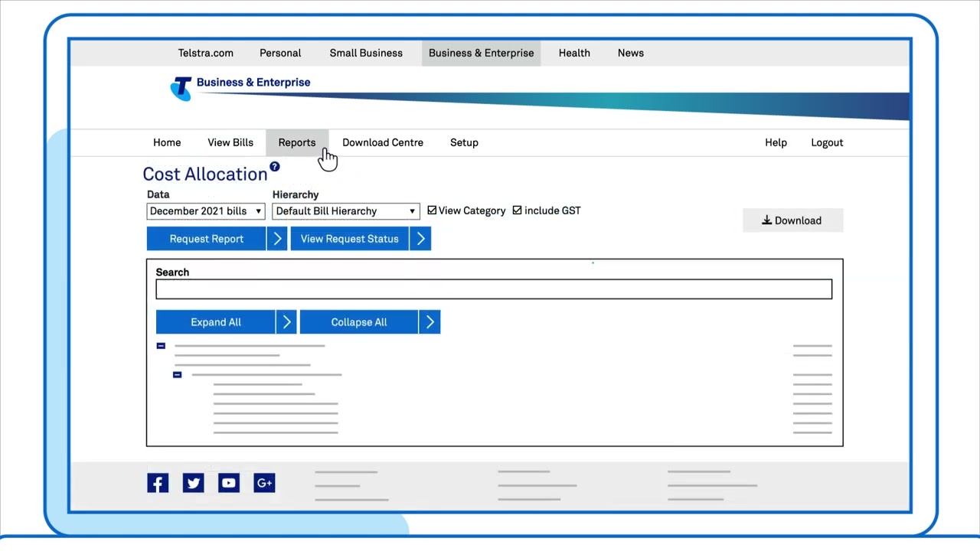Open the Twitter social icon
Image resolution: width=980 pixels, height=551 pixels.
[x=193, y=483]
